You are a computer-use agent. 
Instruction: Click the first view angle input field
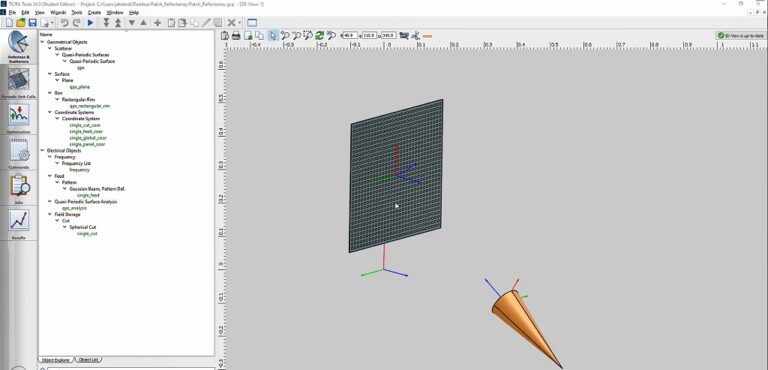click(x=350, y=36)
